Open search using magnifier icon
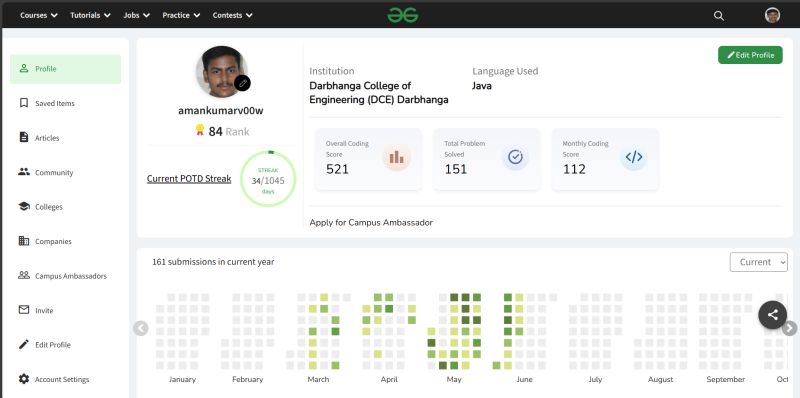The height and width of the screenshot is (398, 800). (x=718, y=16)
